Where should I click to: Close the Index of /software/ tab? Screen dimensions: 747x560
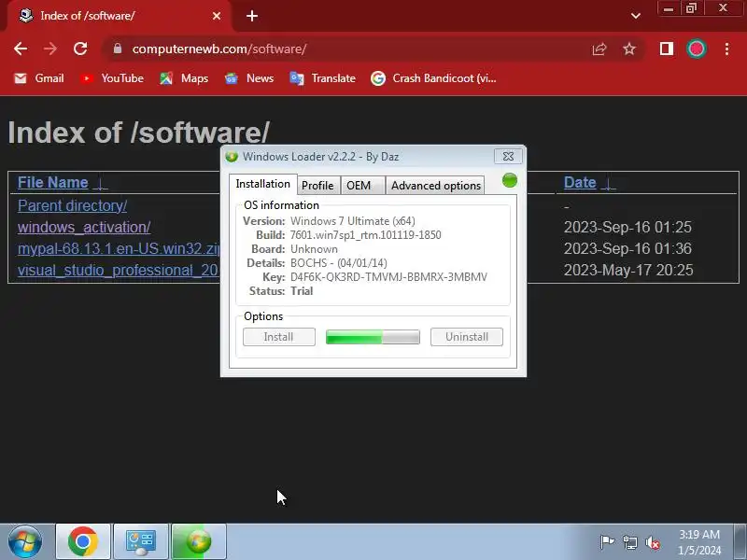click(217, 16)
